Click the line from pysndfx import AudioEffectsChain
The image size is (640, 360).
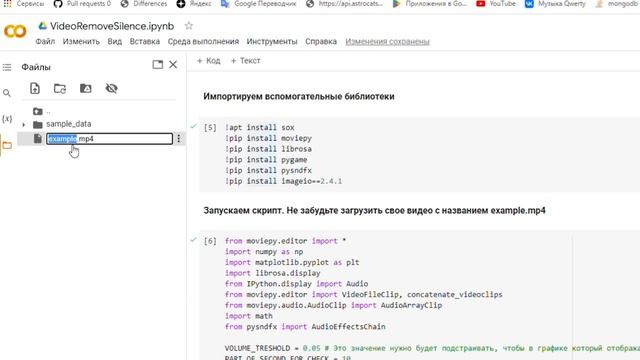point(305,327)
